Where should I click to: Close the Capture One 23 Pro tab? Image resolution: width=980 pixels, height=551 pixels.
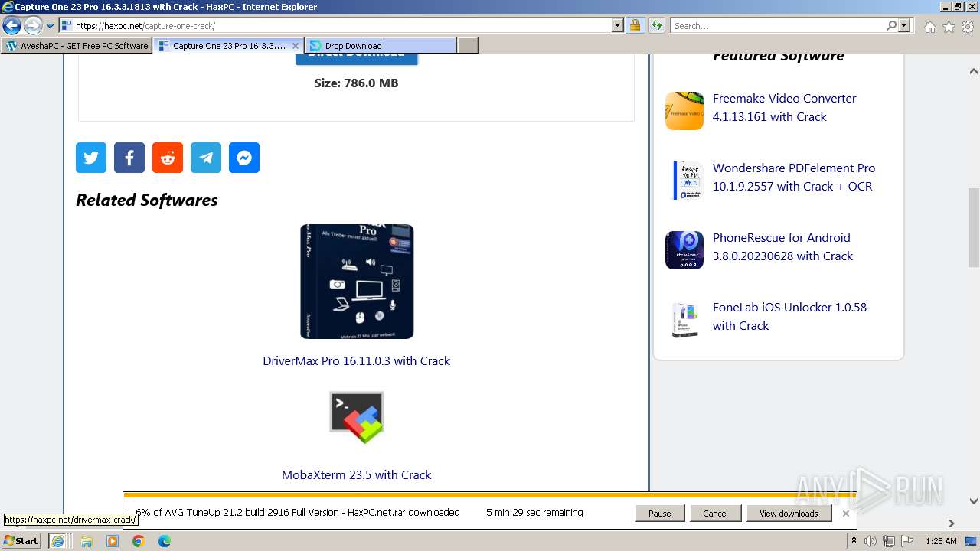click(x=296, y=46)
